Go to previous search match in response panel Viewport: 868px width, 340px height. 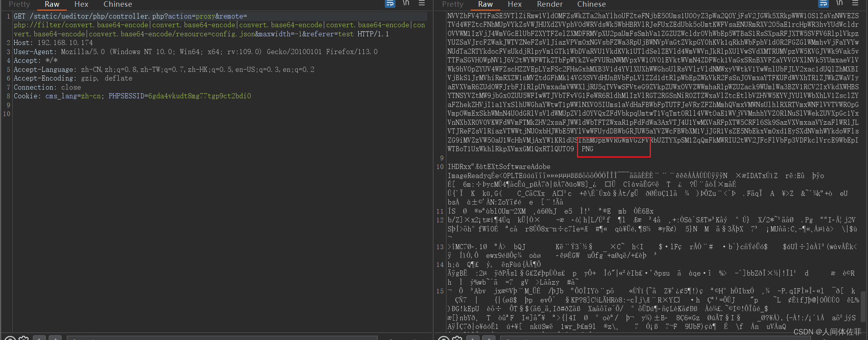tap(473, 338)
